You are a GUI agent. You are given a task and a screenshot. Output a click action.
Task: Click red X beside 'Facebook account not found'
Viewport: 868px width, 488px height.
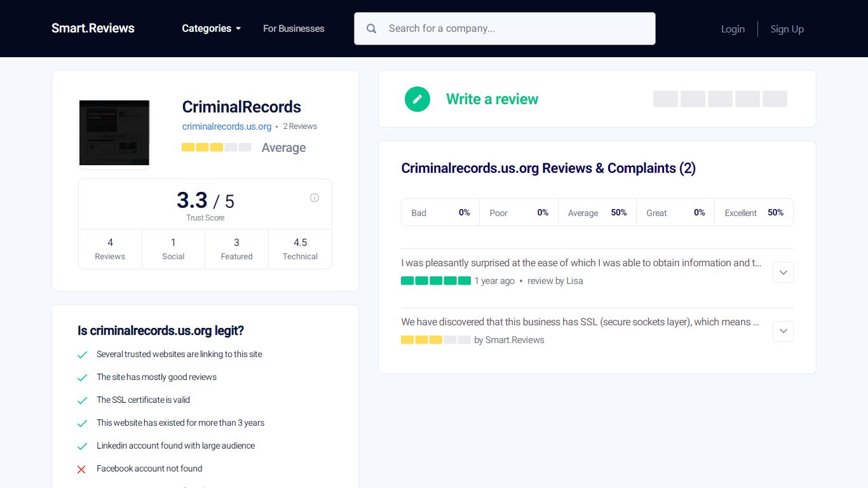pyautogui.click(x=81, y=469)
